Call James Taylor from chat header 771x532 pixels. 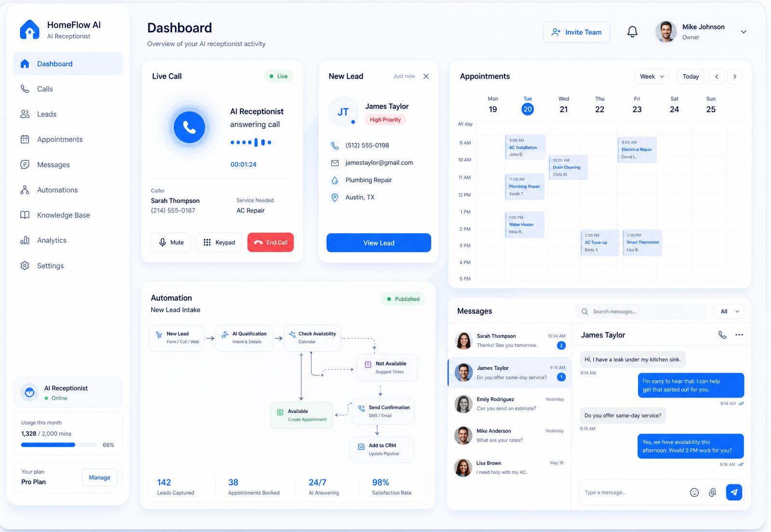click(722, 334)
